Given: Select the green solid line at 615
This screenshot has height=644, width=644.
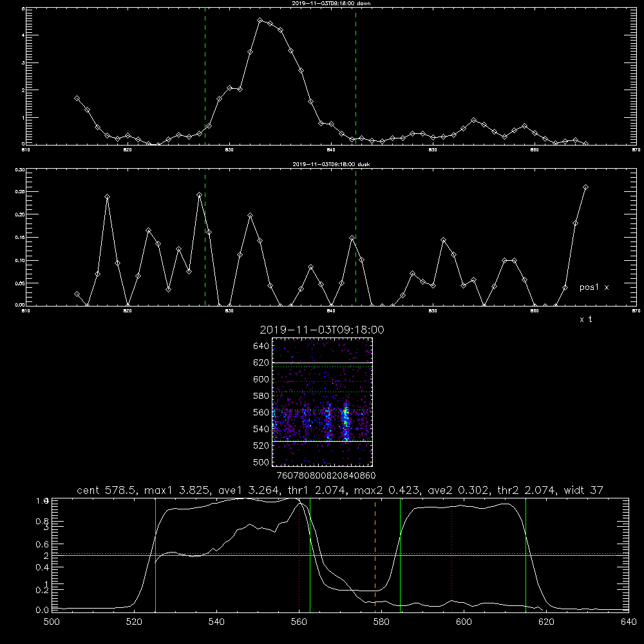Looking at the screenshot, I should coord(526,555).
